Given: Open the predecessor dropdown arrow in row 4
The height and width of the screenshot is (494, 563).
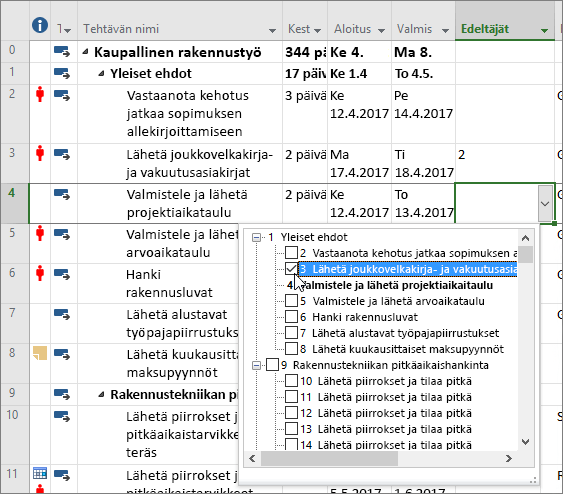Looking at the screenshot, I should pyautogui.click(x=545, y=204).
